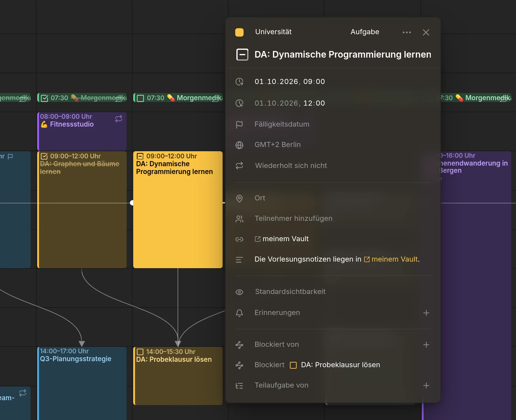Open the three-dots more options menu
Image resolution: width=516 pixels, height=420 pixels.
point(406,32)
